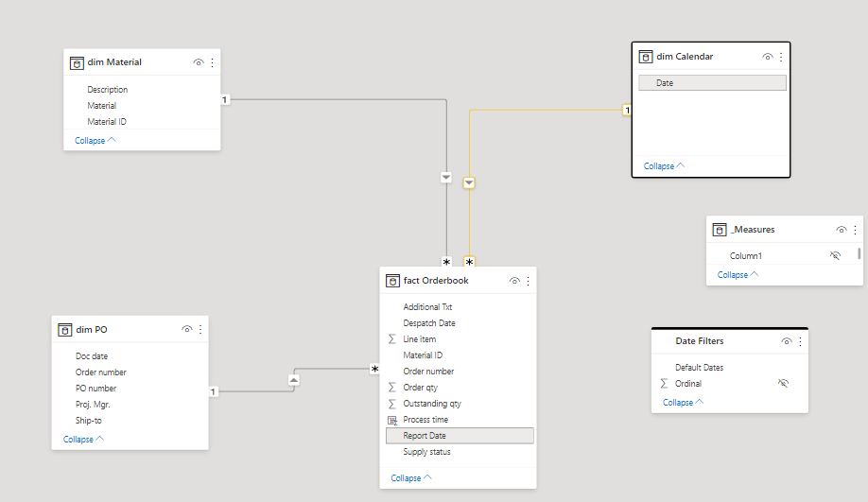The image size is (868, 502).
Task: Click the _Measures card scrollbar
Action: pos(859,253)
